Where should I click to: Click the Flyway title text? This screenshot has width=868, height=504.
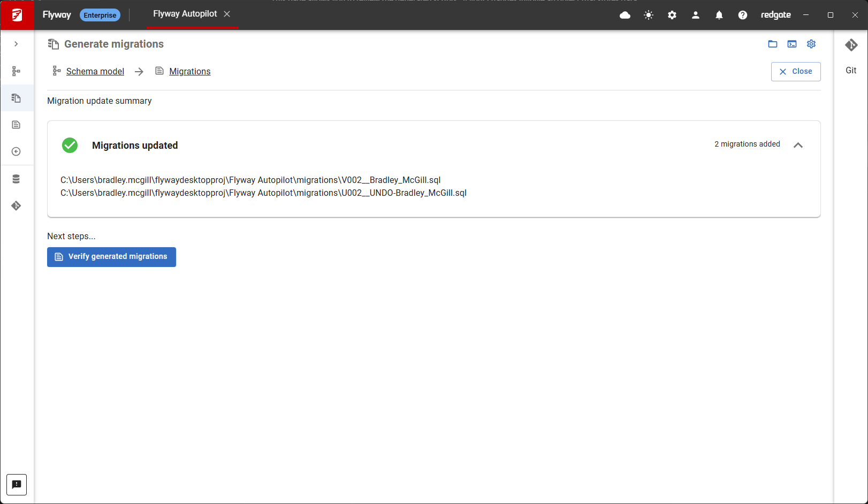(57, 15)
